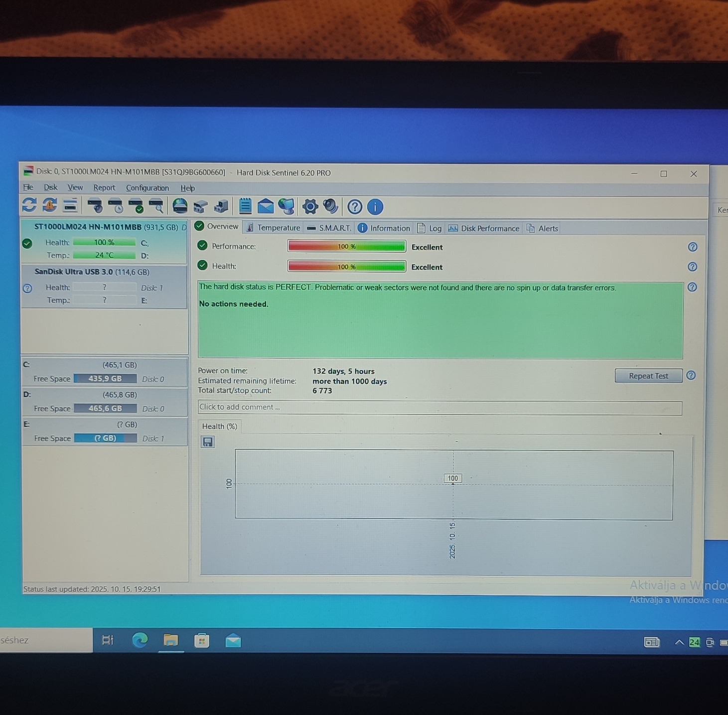This screenshot has width=728, height=715.
Task: Click the blue disk device toolbar icon
Action: tap(221, 206)
